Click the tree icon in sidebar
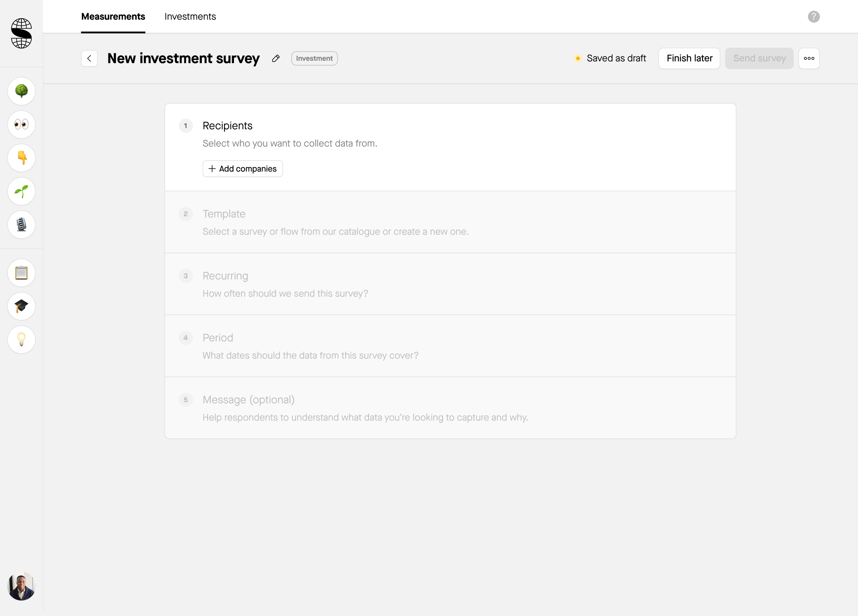 (21, 91)
